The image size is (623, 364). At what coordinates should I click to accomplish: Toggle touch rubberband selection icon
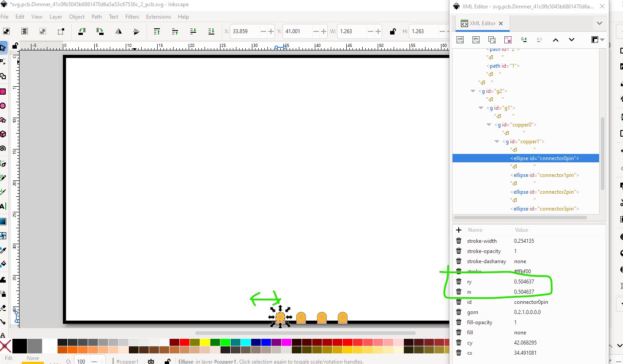(61, 31)
